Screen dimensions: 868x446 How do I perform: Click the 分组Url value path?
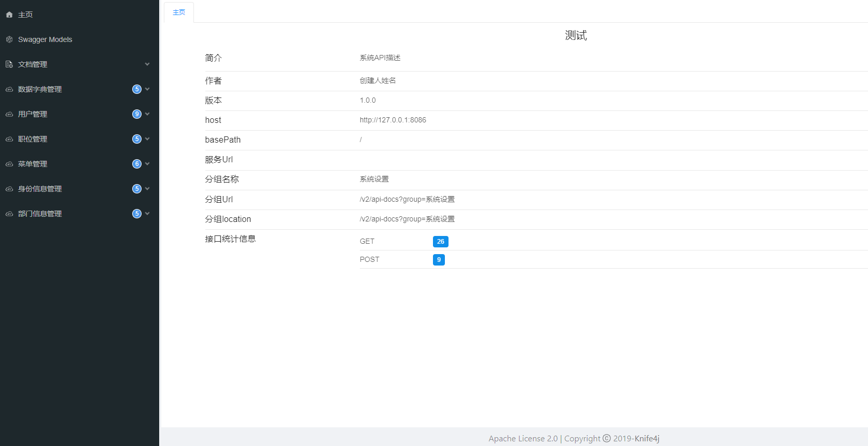pos(407,199)
